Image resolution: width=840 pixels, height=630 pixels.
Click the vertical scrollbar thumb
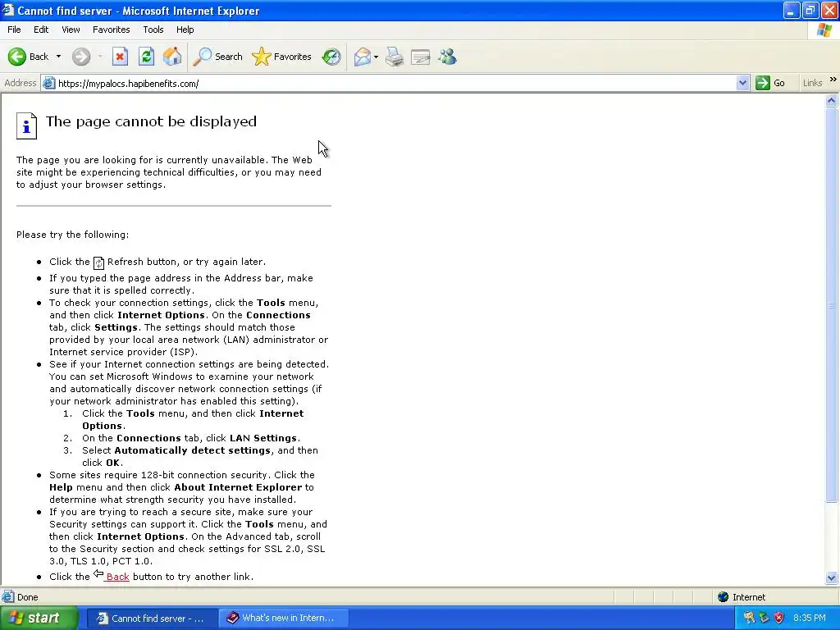tap(832, 305)
